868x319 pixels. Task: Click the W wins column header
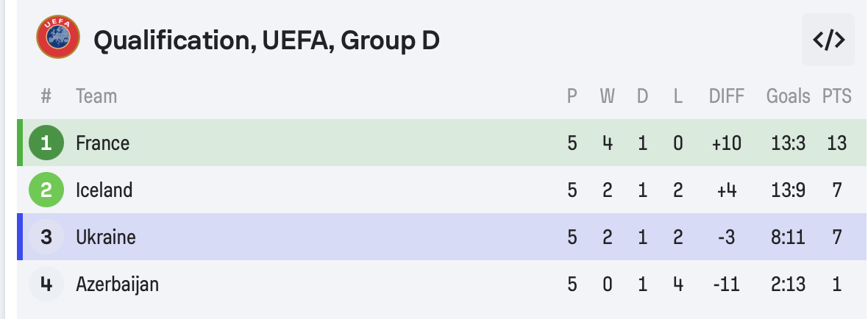tap(607, 96)
